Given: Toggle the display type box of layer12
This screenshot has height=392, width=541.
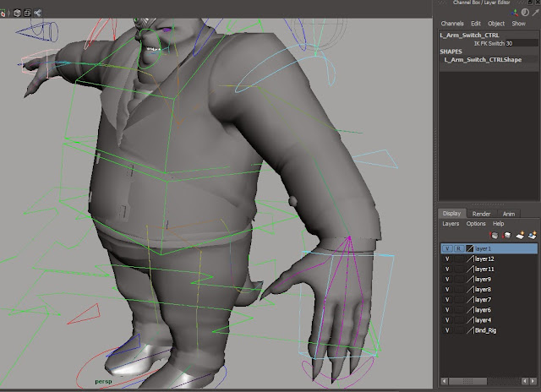Looking at the screenshot, I should click(458, 259).
